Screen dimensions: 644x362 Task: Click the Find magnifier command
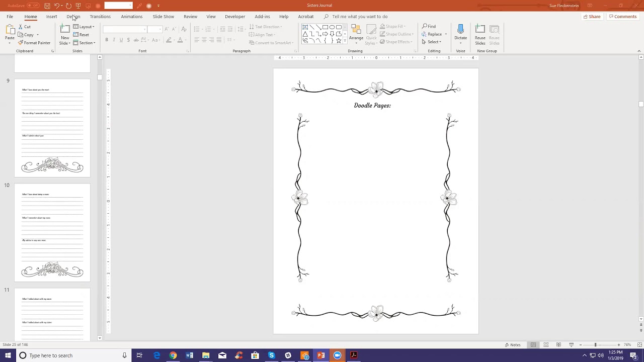click(429, 26)
